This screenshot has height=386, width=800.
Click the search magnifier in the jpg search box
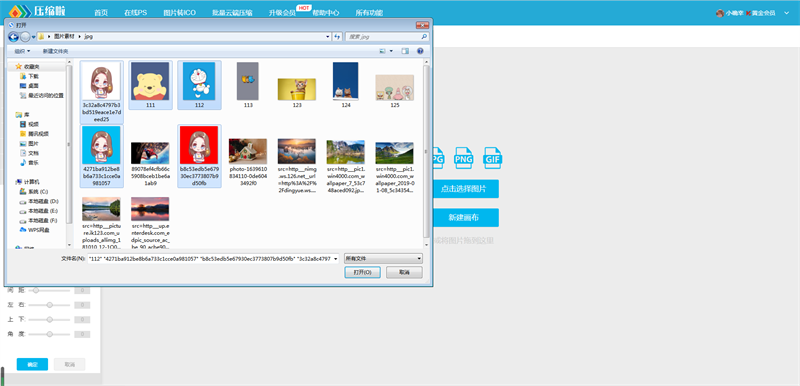point(424,37)
